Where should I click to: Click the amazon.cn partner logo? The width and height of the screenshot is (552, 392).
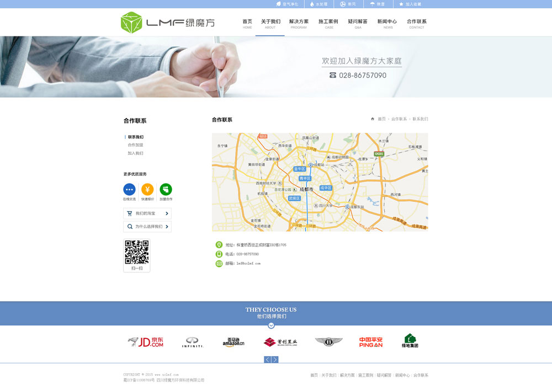click(x=233, y=342)
